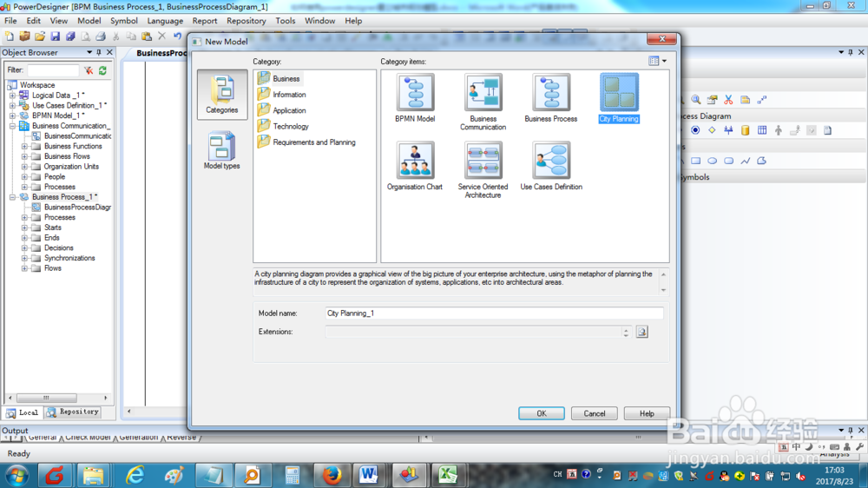Expand the Organization Units folder
This screenshot has height=488, width=868.
pos(24,167)
